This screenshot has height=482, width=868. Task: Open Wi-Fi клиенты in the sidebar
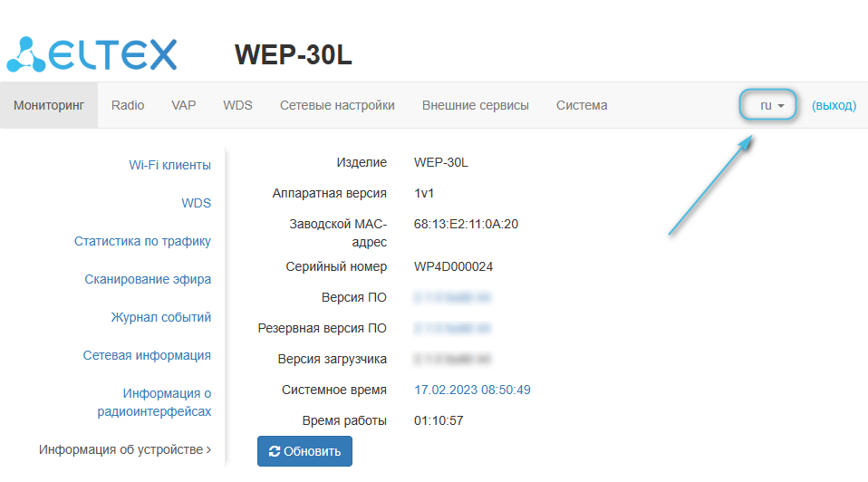pos(169,165)
